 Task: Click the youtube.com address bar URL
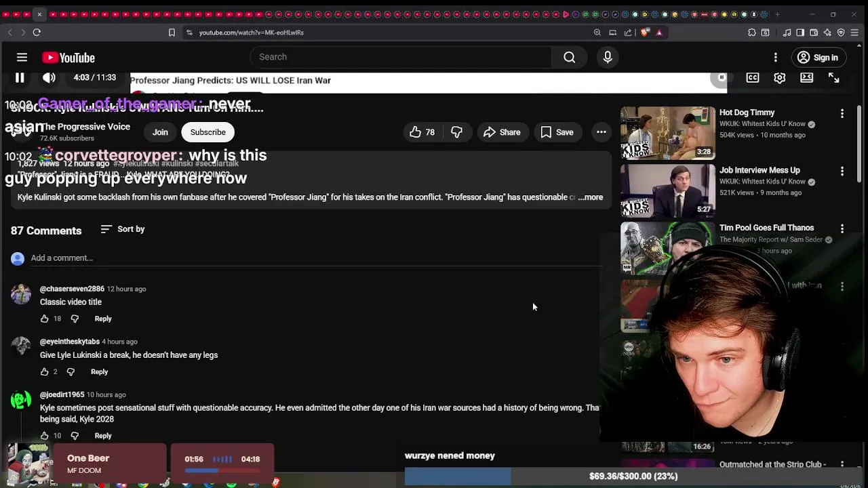coord(251,33)
